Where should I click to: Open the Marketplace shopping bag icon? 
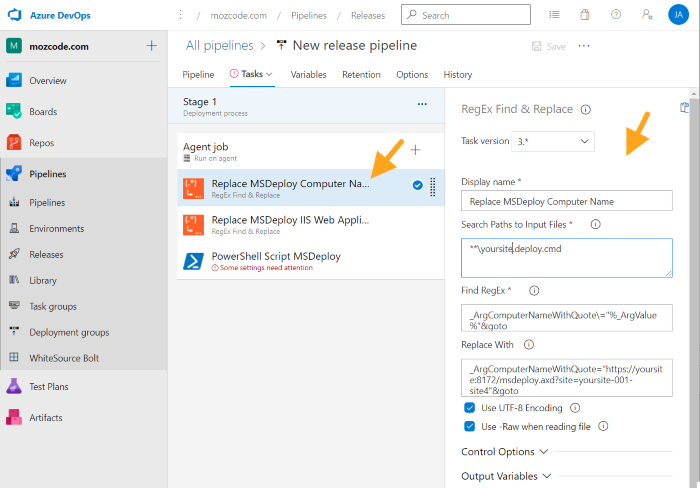pyautogui.click(x=585, y=15)
